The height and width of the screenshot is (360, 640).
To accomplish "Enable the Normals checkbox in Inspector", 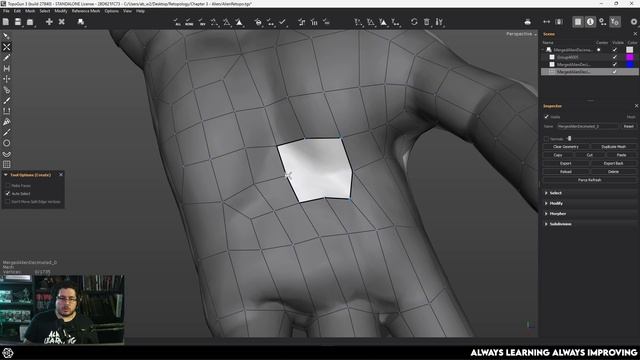I will [x=547, y=139].
